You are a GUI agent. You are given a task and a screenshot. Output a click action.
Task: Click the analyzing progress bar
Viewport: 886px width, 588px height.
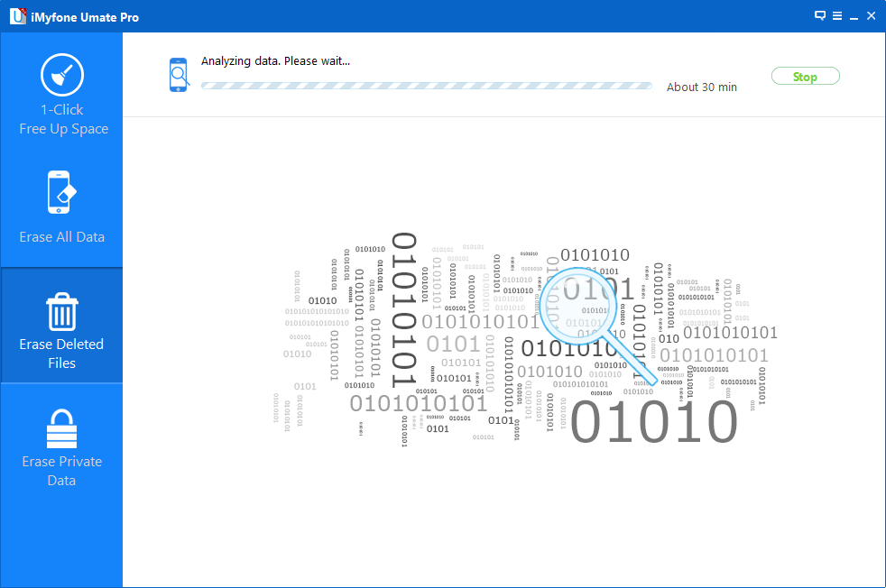(427, 87)
